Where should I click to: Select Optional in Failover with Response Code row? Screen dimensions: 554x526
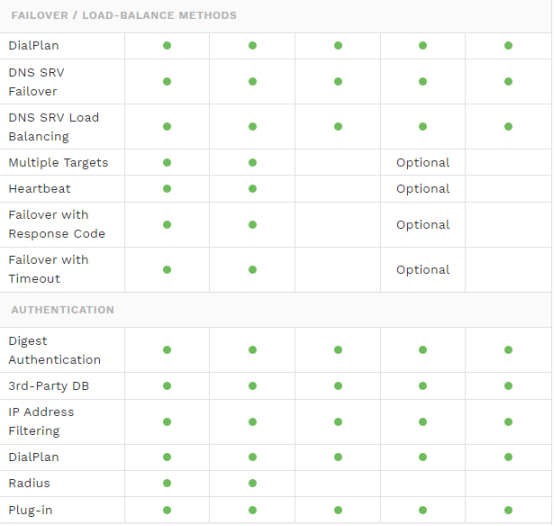(x=423, y=225)
